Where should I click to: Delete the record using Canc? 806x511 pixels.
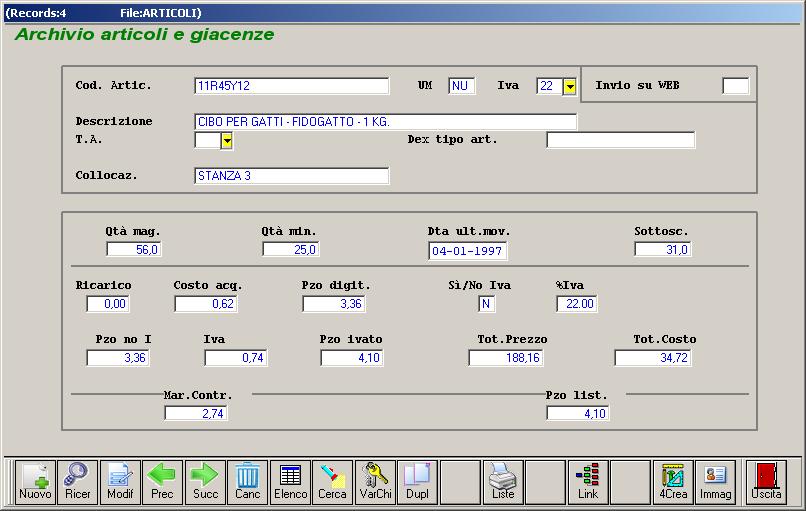[247, 482]
